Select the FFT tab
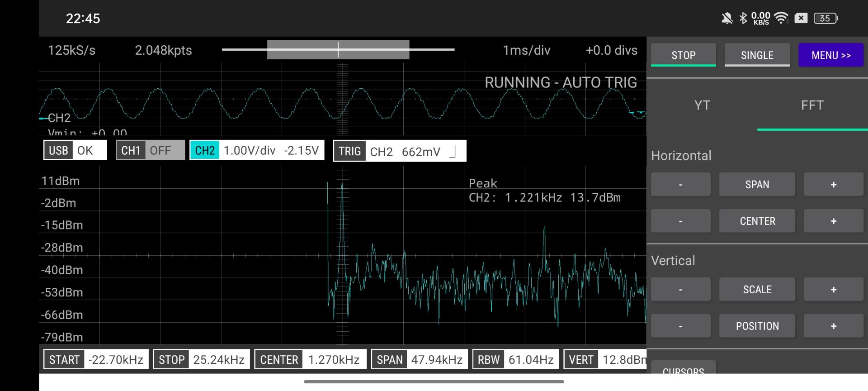Viewport: 868px width, 391px height. coord(812,105)
